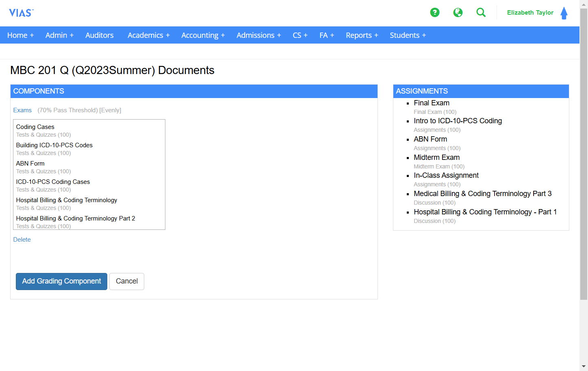Click the Cancel button
The width and height of the screenshot is (588, 371).
pos(127,282)
